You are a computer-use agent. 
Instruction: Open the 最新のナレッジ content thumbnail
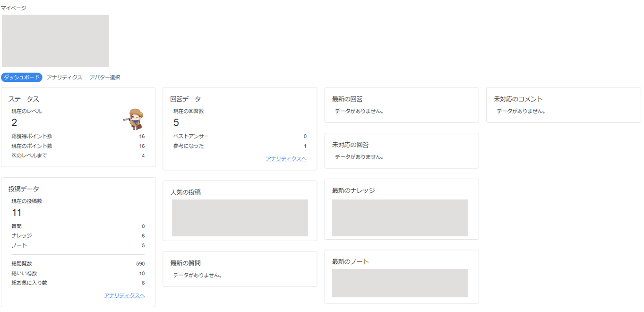pyautogui.click(x=400, y=218)
